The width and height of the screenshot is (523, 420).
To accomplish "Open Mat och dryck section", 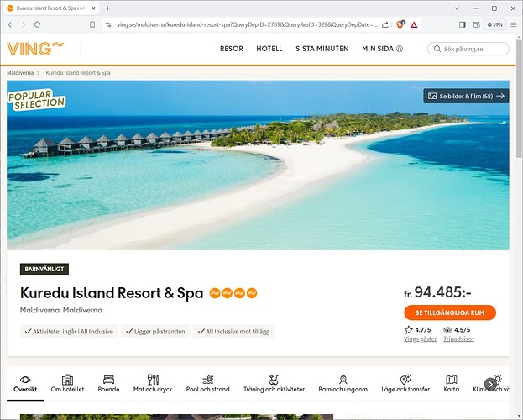I will pos(152,384).
